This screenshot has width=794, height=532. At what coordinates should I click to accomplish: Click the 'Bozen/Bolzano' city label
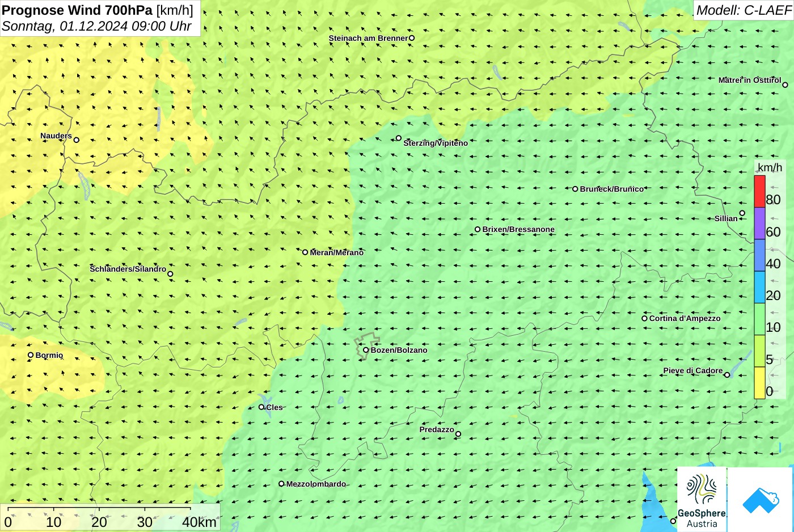tap(399, 350)
